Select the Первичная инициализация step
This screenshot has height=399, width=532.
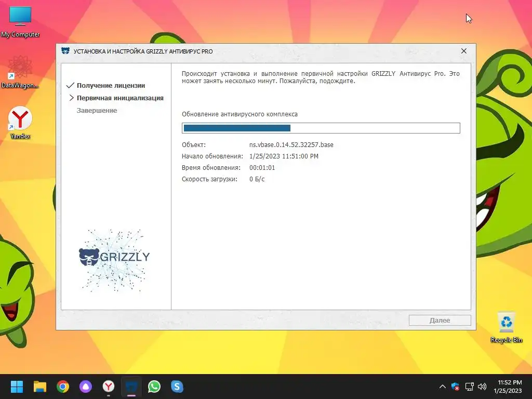point(120,98)
